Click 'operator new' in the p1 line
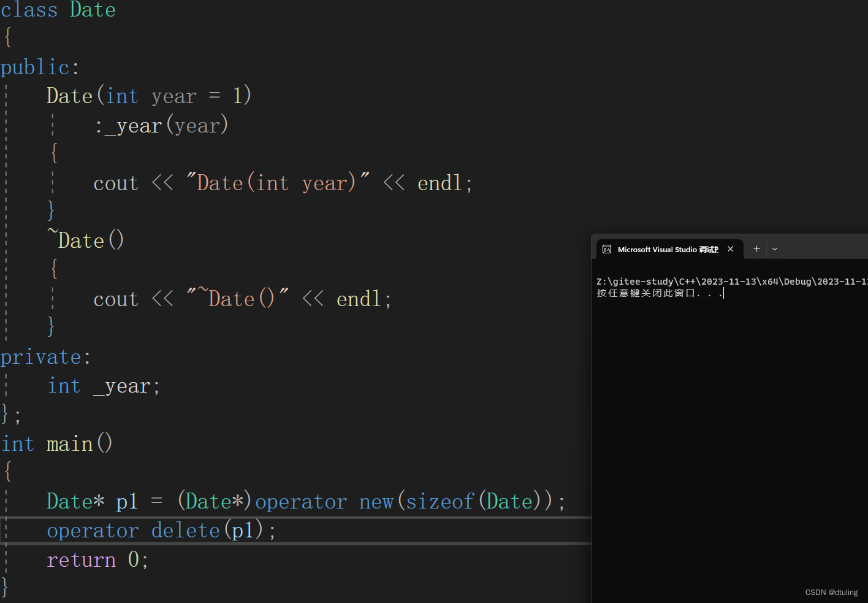The height and width of the screenshot is (603, 868). tap(324, 501)
